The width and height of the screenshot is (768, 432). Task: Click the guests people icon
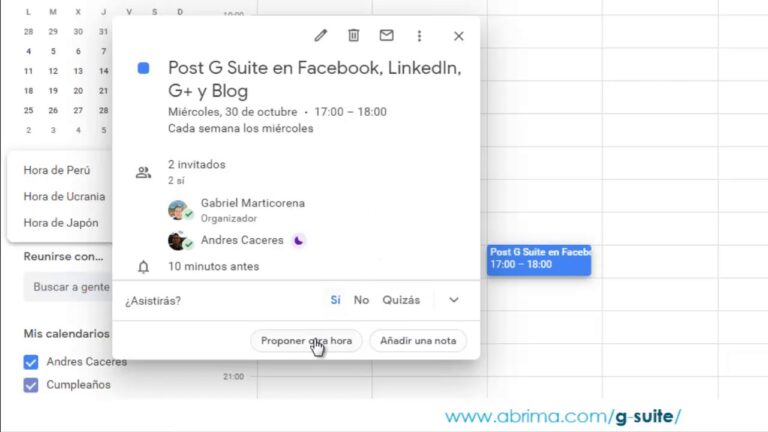(144, 172)
